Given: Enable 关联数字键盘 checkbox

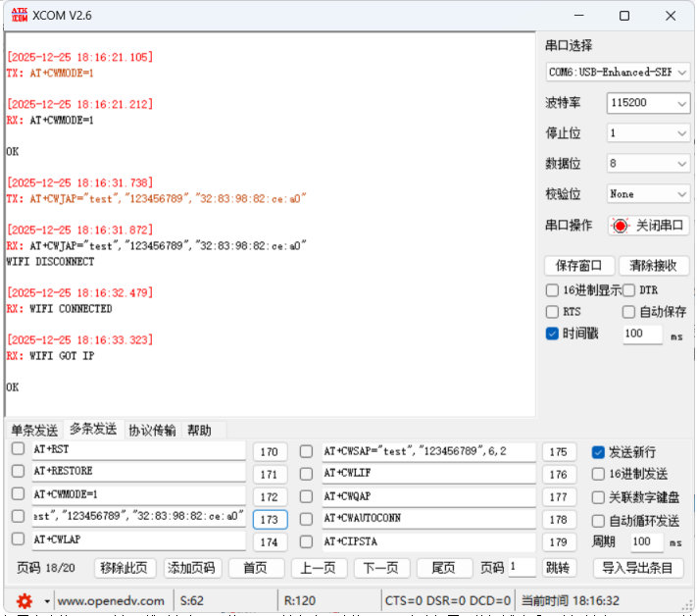Looking at the screenshot, I should pyautogui.click(x=598, y=497).
